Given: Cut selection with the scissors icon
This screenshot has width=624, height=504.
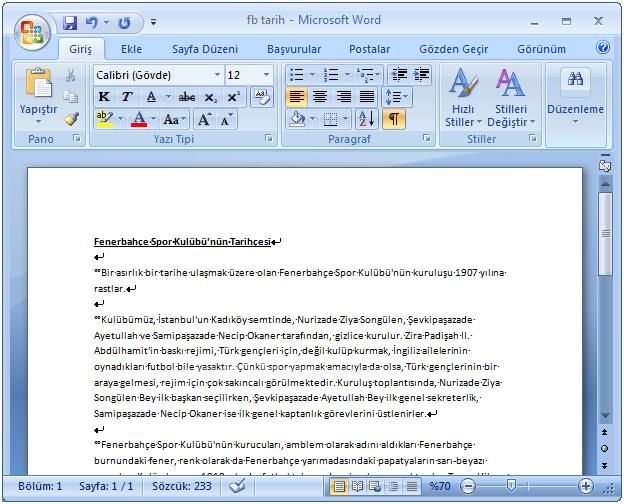Looking at the screenshot, I should coord(70,75).
